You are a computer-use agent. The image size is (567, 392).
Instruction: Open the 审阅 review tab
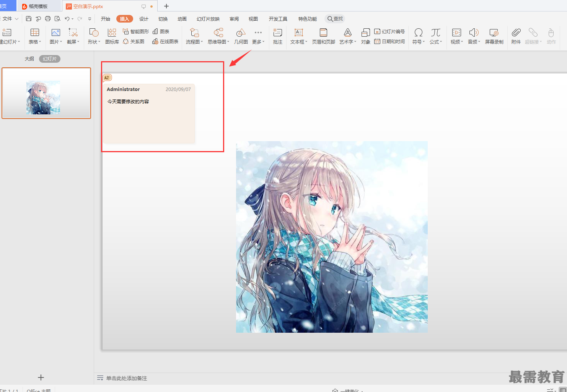(x=234, y=19)
